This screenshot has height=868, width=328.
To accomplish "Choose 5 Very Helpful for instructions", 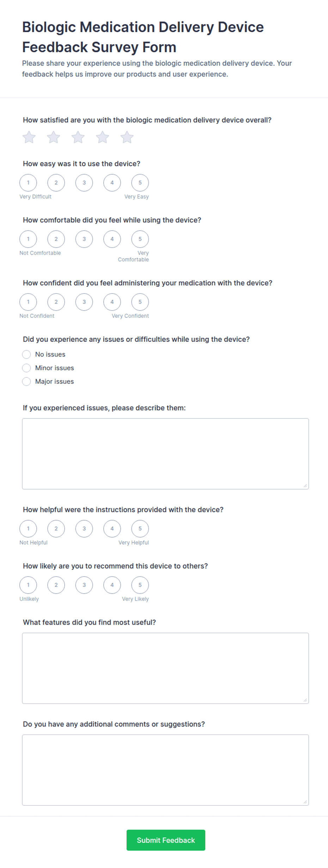I will tap(140, 529).
